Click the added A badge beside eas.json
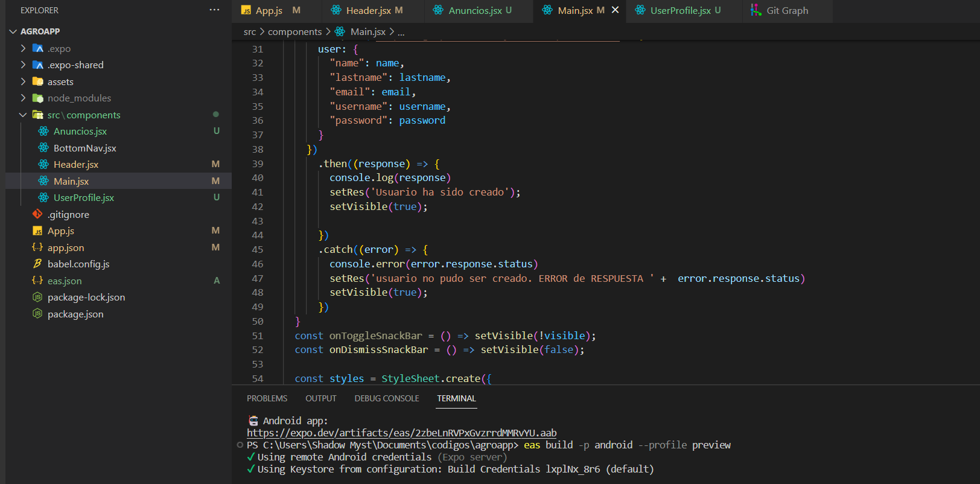 pyautogui.click(x=217, y=281)
